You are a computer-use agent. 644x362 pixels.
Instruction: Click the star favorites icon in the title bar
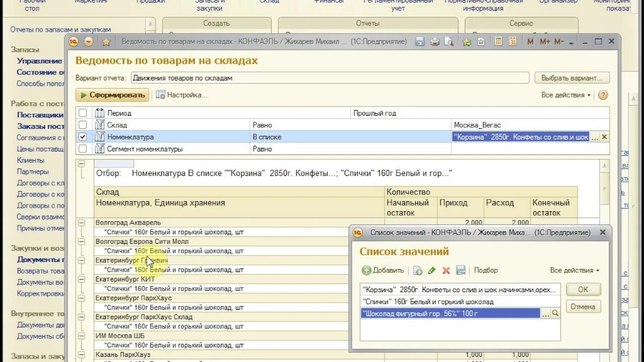coord(106,42)
